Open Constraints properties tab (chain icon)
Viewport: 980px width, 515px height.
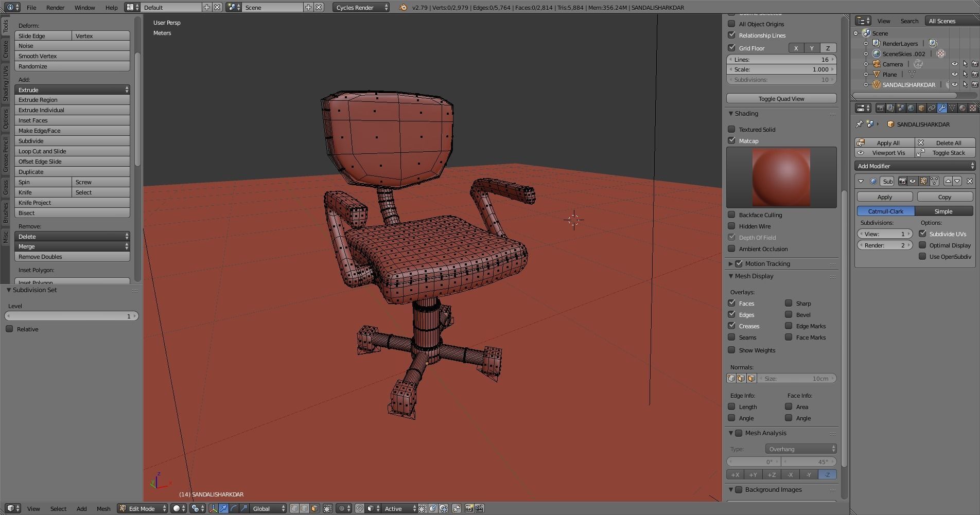click(x=932, y=108)
